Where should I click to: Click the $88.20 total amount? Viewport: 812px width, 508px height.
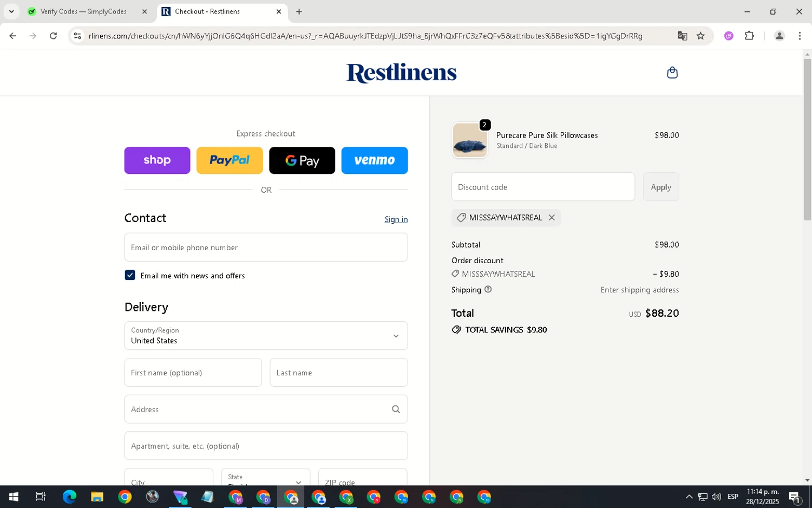tap(662, 313)
